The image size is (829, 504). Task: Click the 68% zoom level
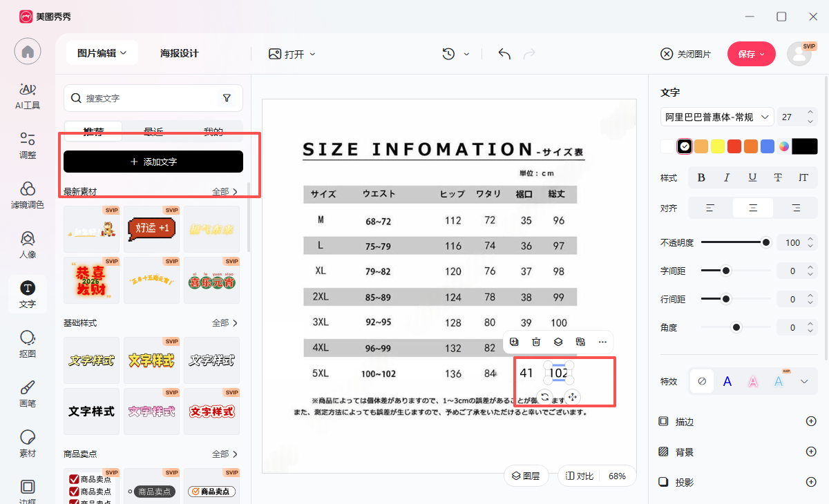point(617,476)
